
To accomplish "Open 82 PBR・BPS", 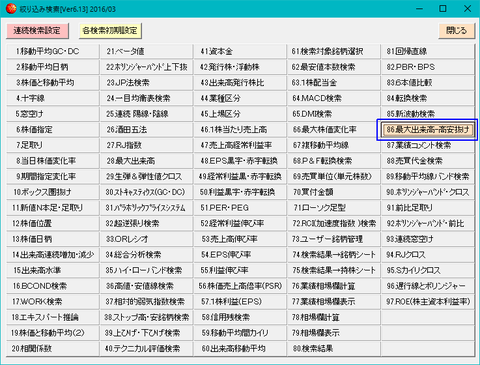I will (428, 67).
